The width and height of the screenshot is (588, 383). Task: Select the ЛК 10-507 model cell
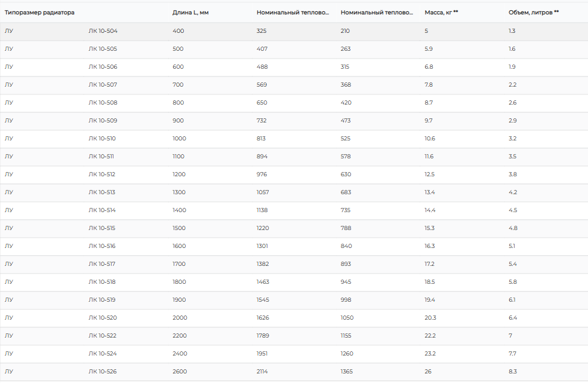coord(103,85)
